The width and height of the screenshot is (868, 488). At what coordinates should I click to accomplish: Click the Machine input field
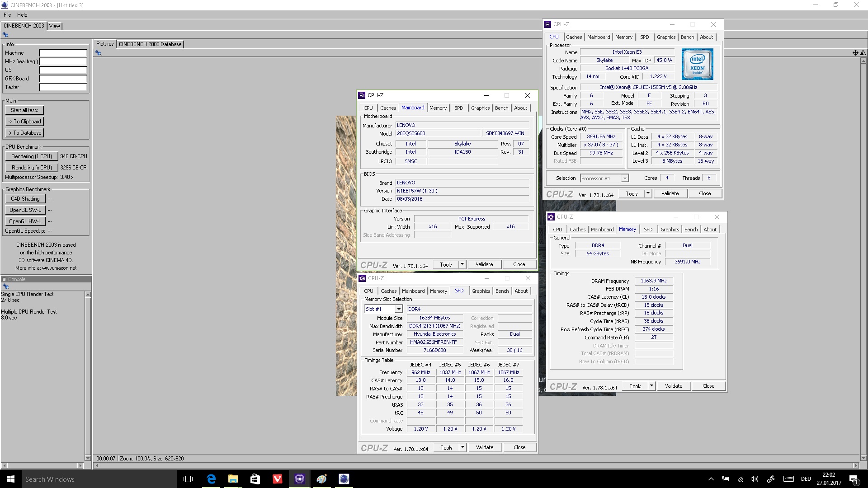[63, 53]
